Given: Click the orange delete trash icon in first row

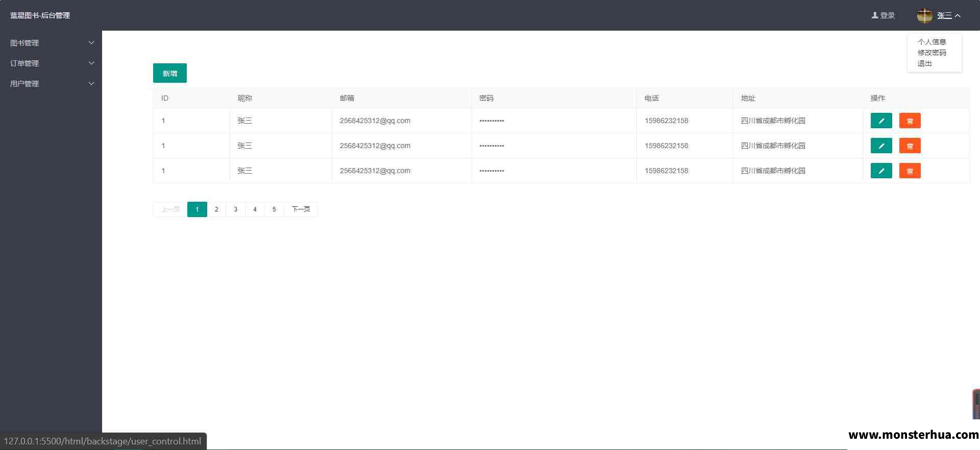Looking at the screenshot, I should click(x=910, y=121).
